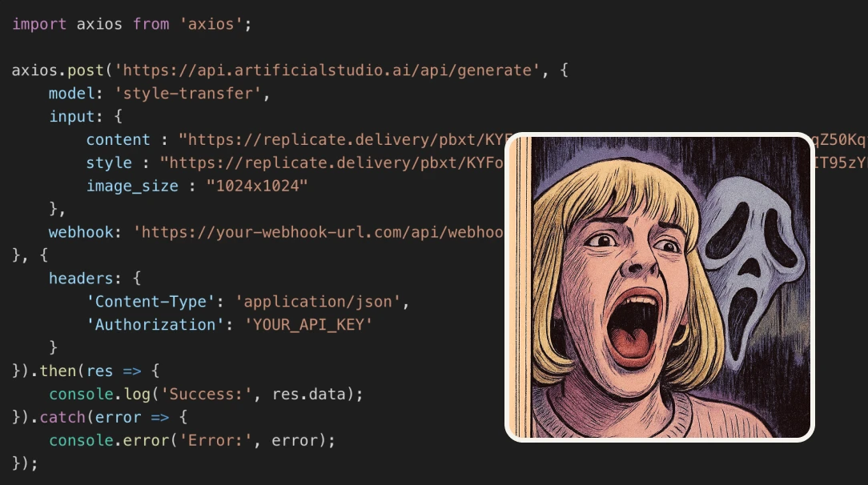Screen dimensions: 868x485
Task: Click the webhook URL string
Action: (319, 232)
